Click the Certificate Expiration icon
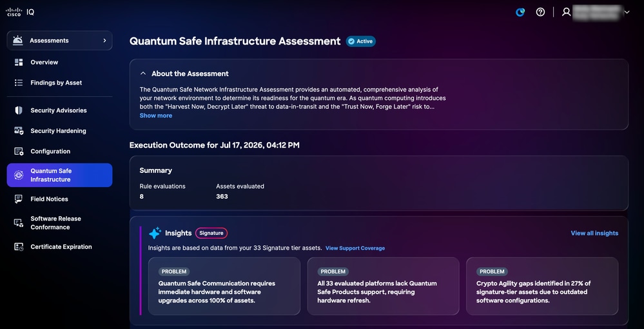The height and width of the screenshot is (329, 644). point(19,246)
